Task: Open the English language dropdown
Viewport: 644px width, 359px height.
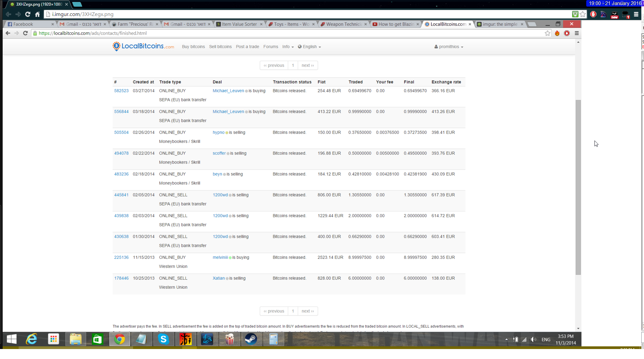Action: point(309,47)
